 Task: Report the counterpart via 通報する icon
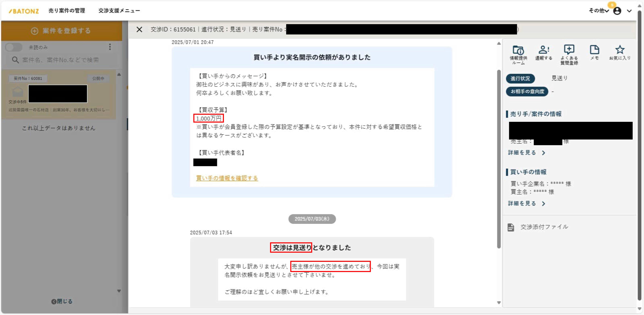point(543,53)
